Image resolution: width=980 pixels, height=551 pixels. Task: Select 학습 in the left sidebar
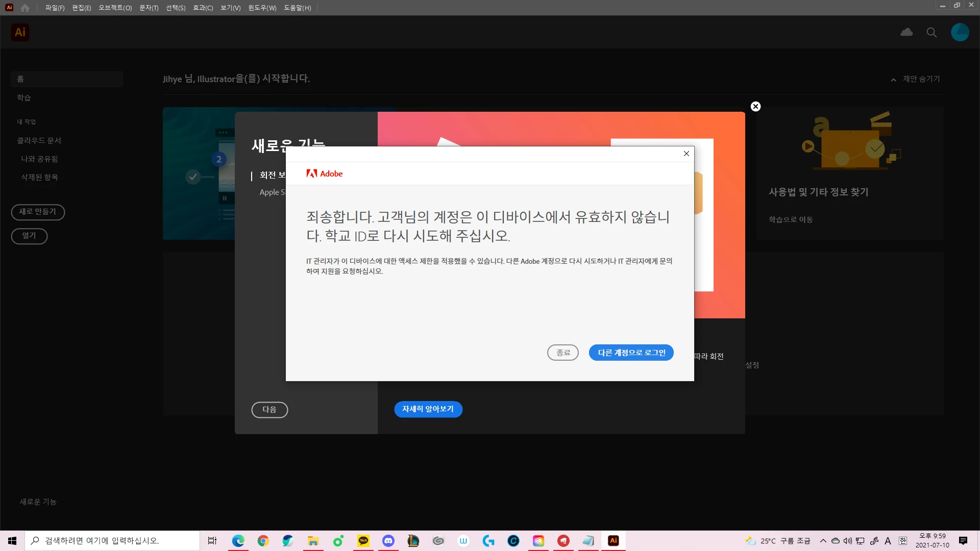point(24,97)
